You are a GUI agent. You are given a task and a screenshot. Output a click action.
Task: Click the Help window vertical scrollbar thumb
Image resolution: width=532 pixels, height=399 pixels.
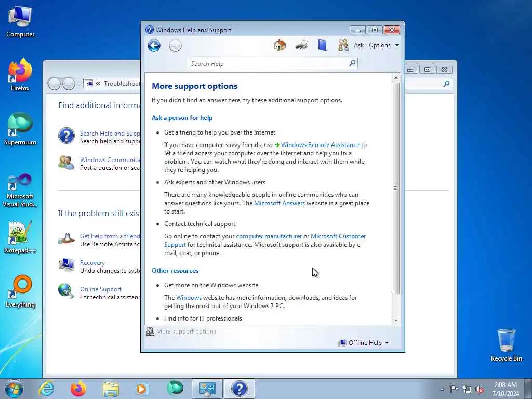pyautogui.click(x=395, y=188)
